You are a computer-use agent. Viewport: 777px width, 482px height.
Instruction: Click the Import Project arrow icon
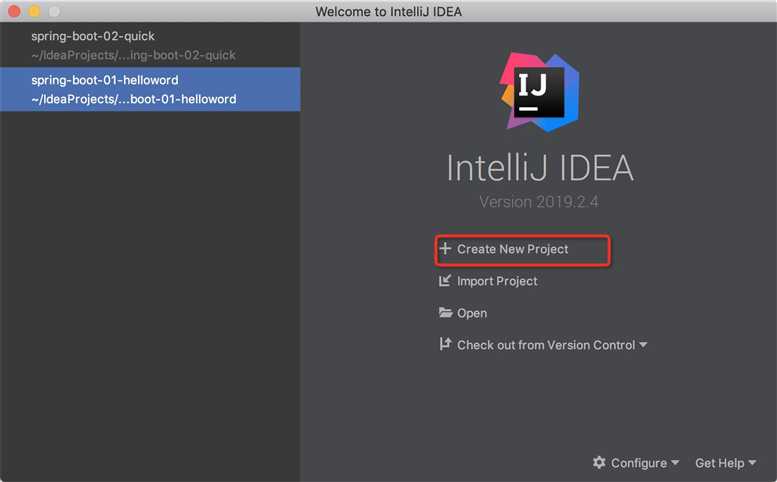(445, 280)
